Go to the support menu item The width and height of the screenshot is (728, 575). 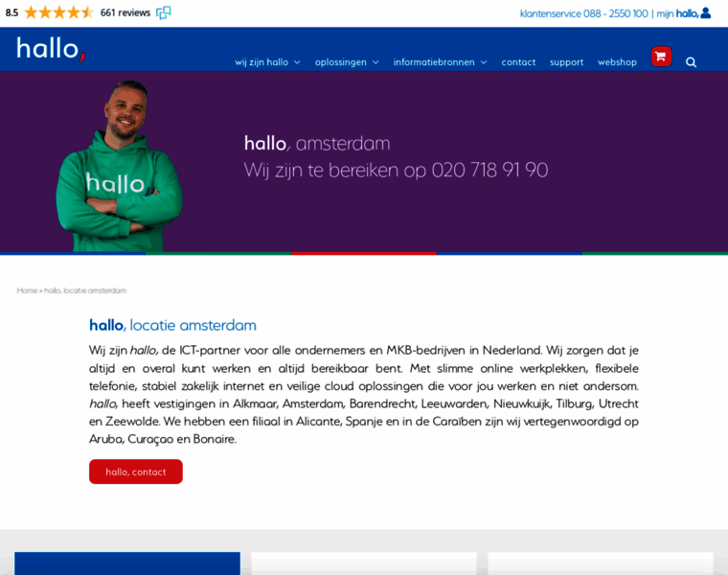pyautogui.click(x=566, y=62)
